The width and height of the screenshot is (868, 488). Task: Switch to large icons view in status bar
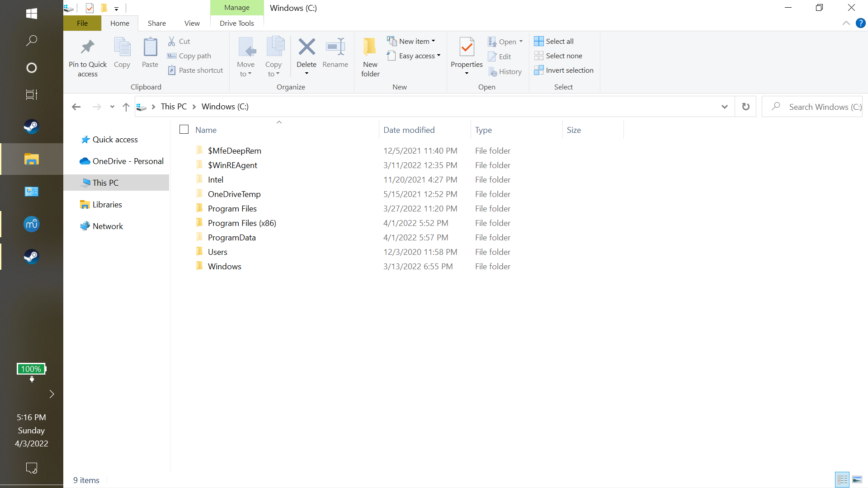pos(857,479)
